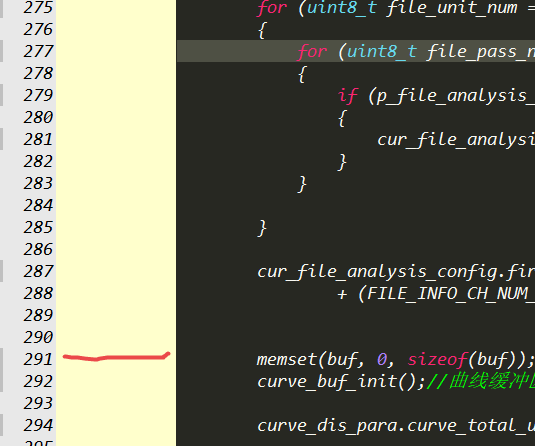Click the 'if' keyword on line 279

[x=348, y=96]
